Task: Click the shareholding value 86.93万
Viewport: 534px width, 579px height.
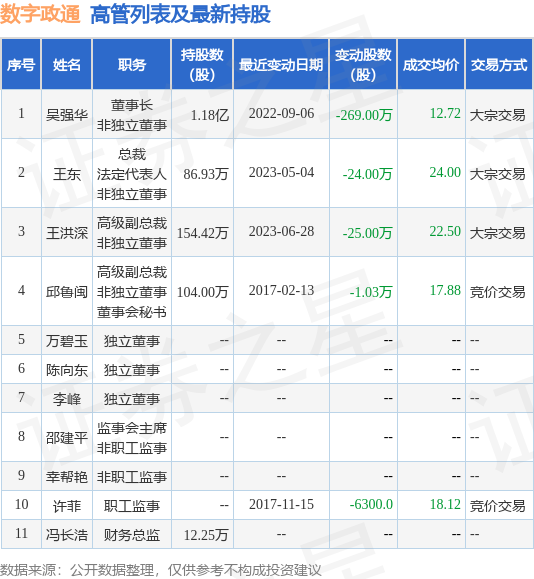Action: [206, 174]
